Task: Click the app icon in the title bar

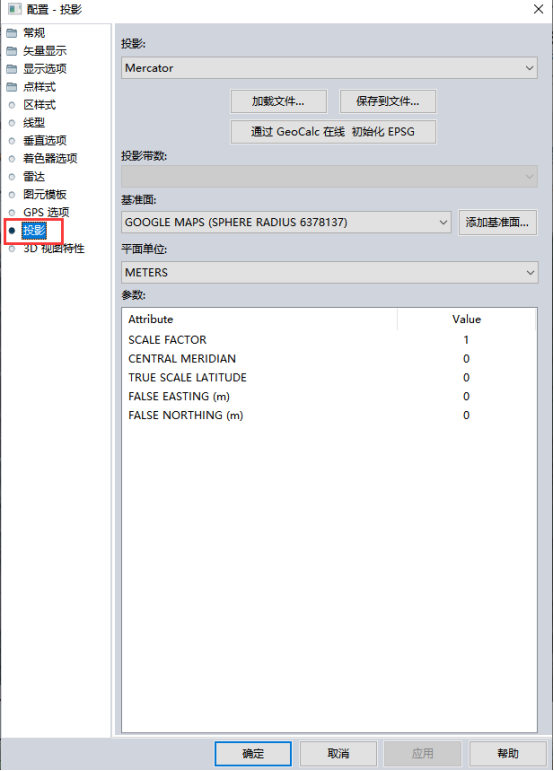Action: click(x=15, y=9)
